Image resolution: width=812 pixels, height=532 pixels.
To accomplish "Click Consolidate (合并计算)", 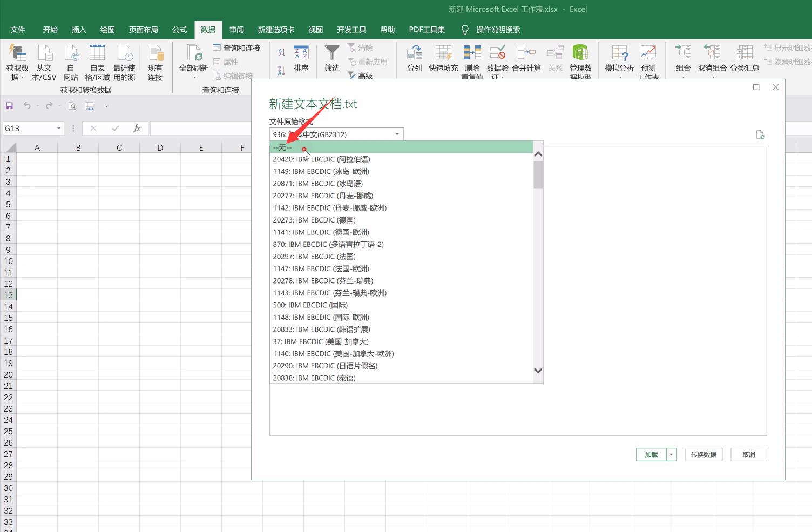I will coord(526,59).
